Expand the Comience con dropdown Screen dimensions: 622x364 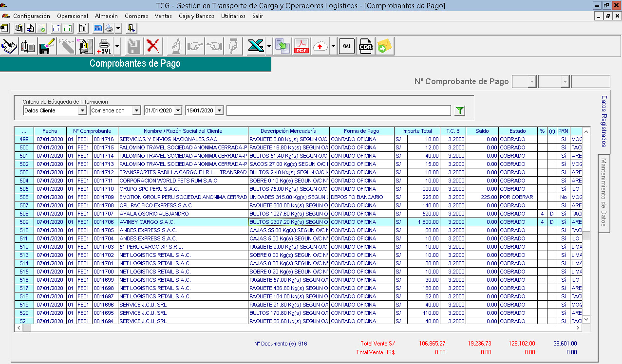coord(136,110)
